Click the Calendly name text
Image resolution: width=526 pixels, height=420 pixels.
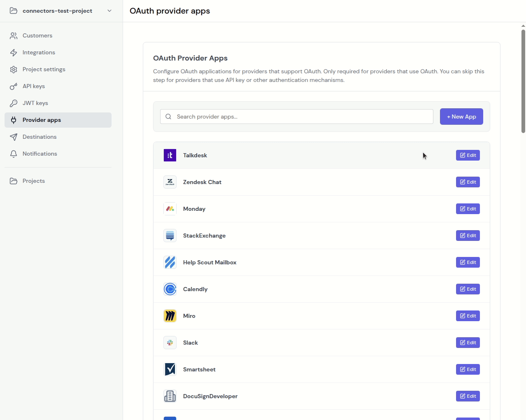pyautogui.click(x=195, y=289)
